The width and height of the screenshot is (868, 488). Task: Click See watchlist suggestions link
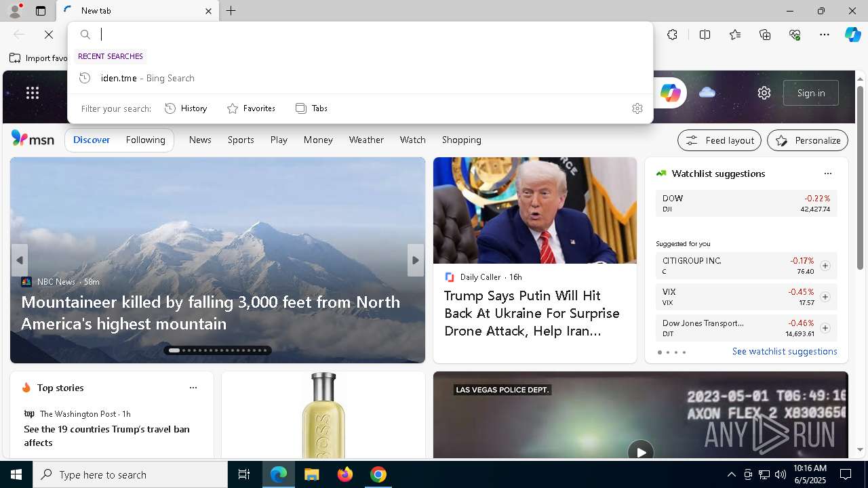tap(785, 351)
